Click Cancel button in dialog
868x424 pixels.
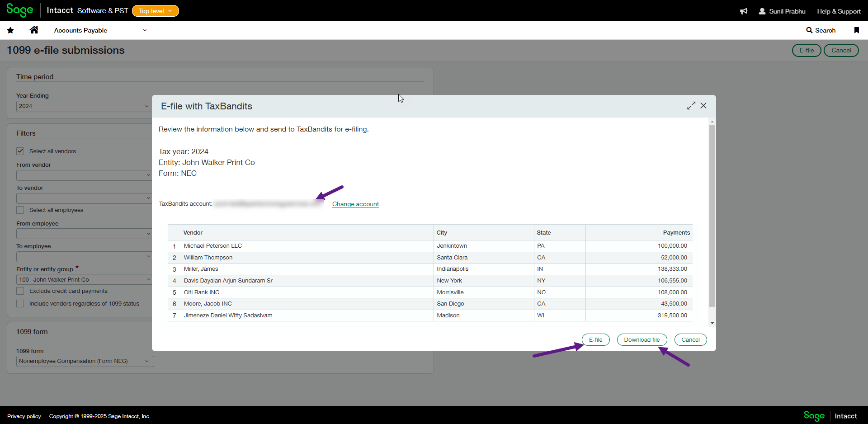point(690,340)
